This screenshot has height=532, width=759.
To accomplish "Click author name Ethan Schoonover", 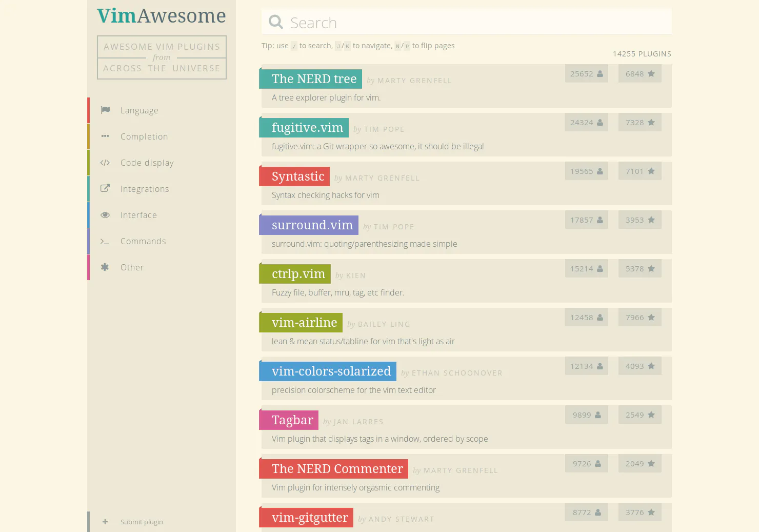I will [x=457, y=373].
